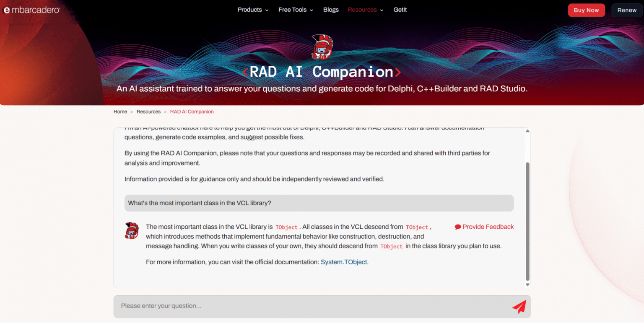This screenshot has width=644, height=323.
Task: Click the RAD AI Companion heading
Action: (322, 72)
